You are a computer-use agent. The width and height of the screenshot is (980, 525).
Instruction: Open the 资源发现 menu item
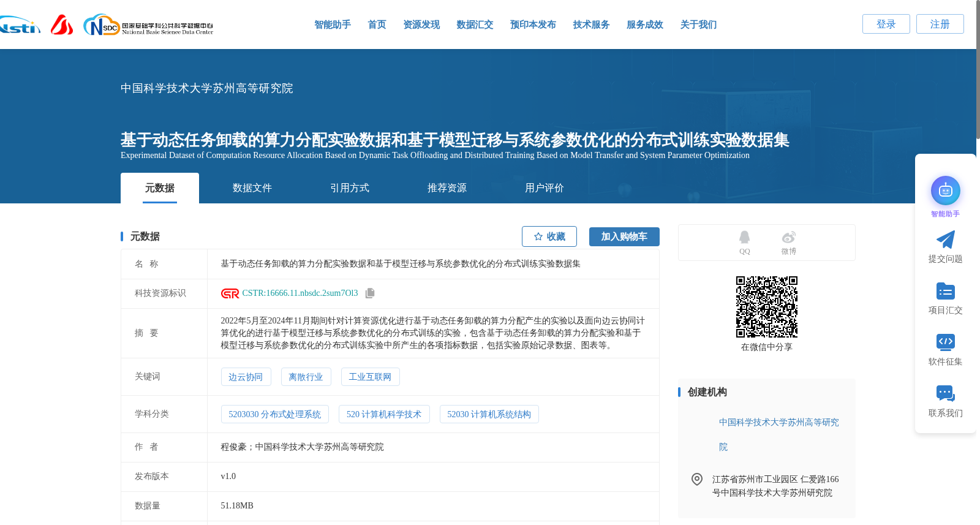421,25
